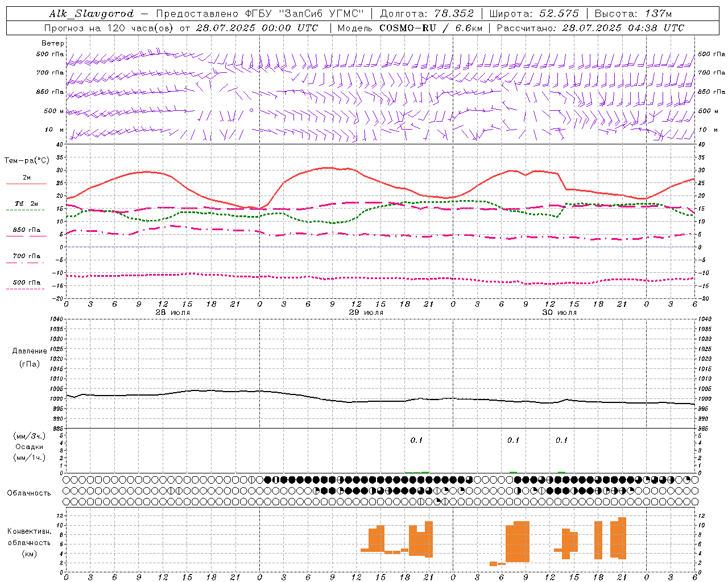This screenshot has height=582, width=728.
Task: Click the Тем-ра(°C) axis title
Action: click(27, 161)
